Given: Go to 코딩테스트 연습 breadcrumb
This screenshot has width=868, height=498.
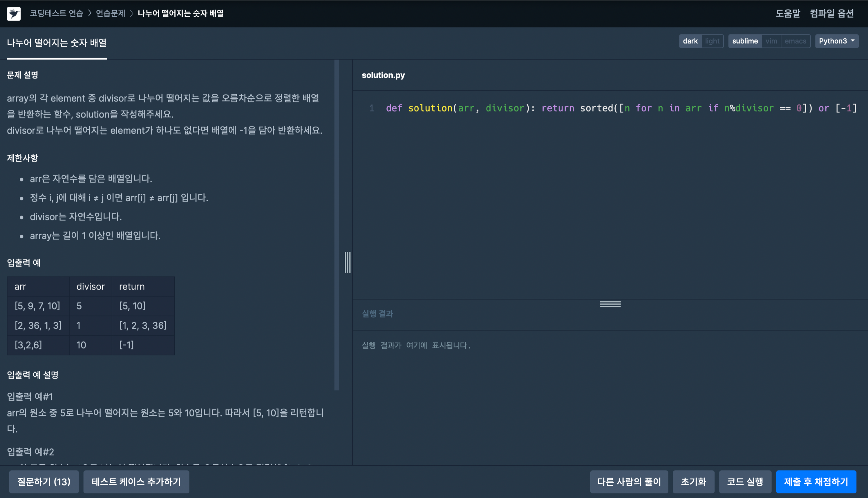Looking at the screenshot, I should [57, 13].
